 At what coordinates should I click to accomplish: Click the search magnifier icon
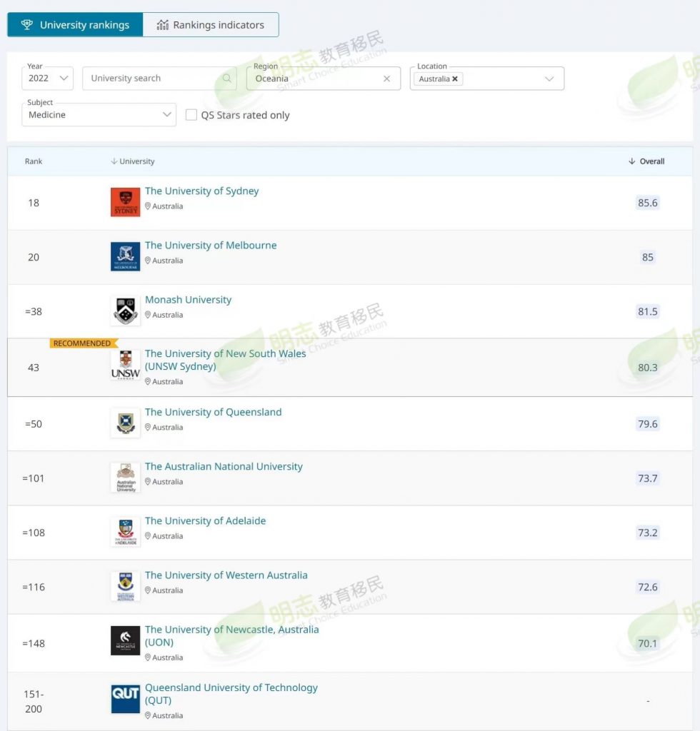227,79
